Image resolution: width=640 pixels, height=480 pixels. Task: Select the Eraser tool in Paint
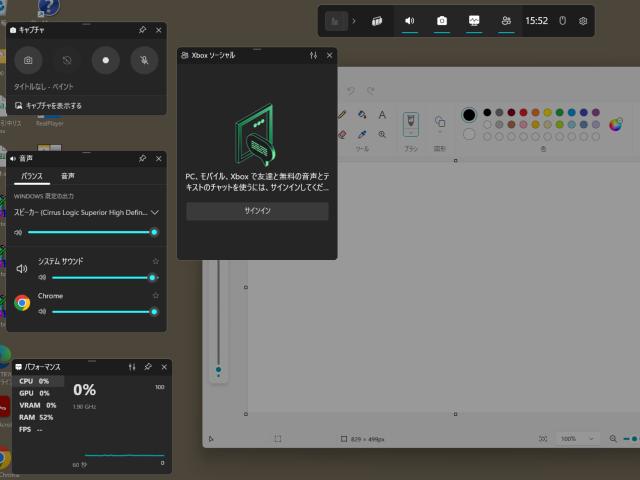coord(342,134)
